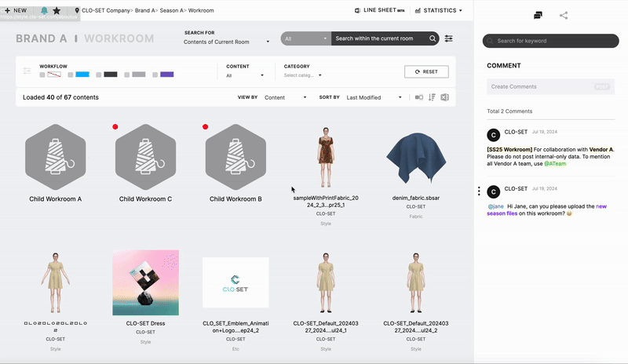Open the CLO_SET_Emblem_Animation logo thumbnail

coord(235,282)
